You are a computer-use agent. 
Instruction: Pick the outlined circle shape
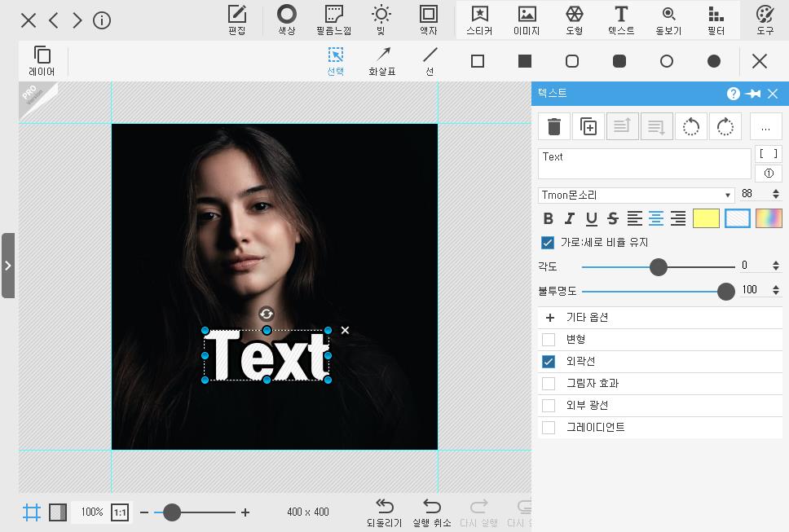coord(667,61)
